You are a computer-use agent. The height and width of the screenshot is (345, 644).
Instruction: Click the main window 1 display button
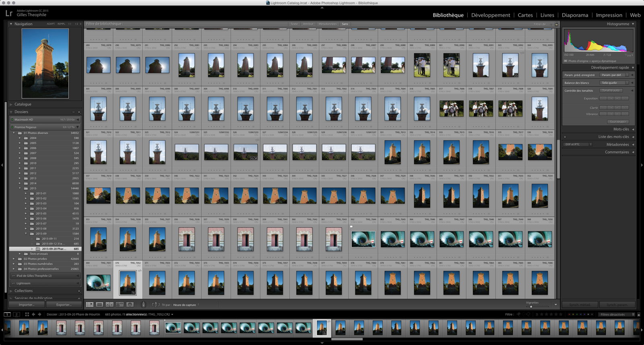click(x=7, y=314)
